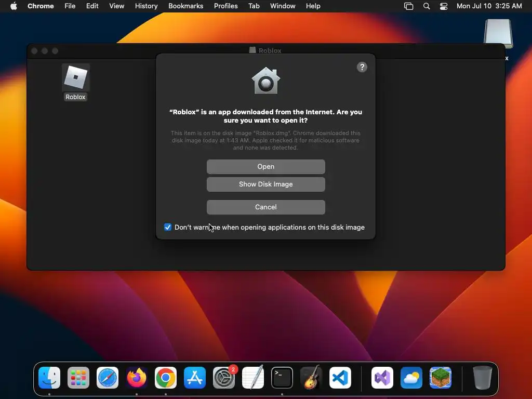Open Spotlight search in menu bar
This screenshot has height=399, width=532.
click(427, 6)
